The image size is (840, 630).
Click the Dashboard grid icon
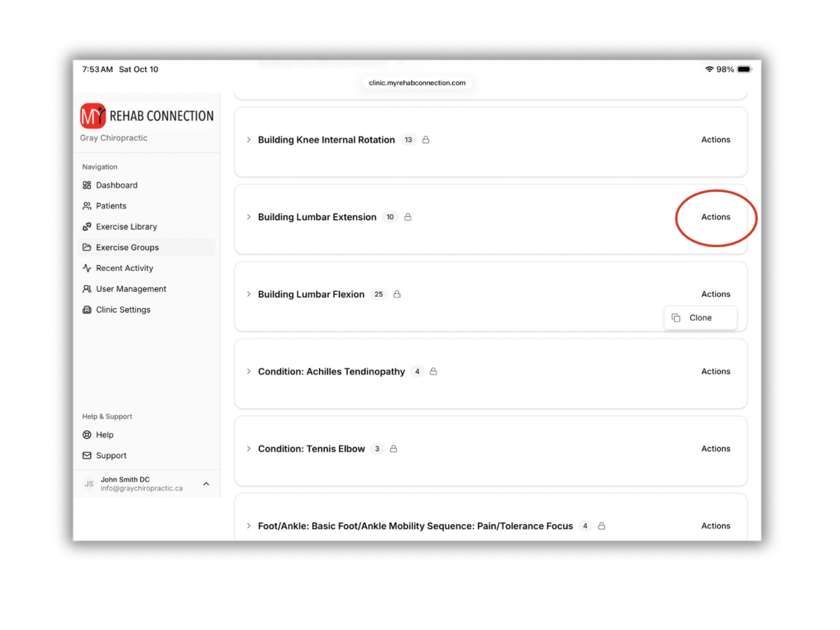[87, 185]
